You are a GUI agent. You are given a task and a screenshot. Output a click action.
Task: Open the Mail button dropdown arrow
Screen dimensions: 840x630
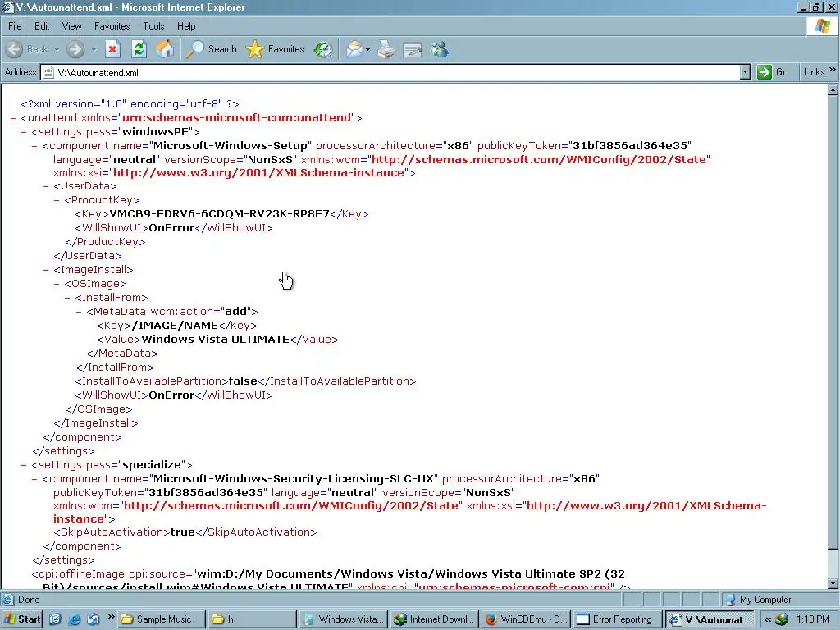[x=367, y=49]
